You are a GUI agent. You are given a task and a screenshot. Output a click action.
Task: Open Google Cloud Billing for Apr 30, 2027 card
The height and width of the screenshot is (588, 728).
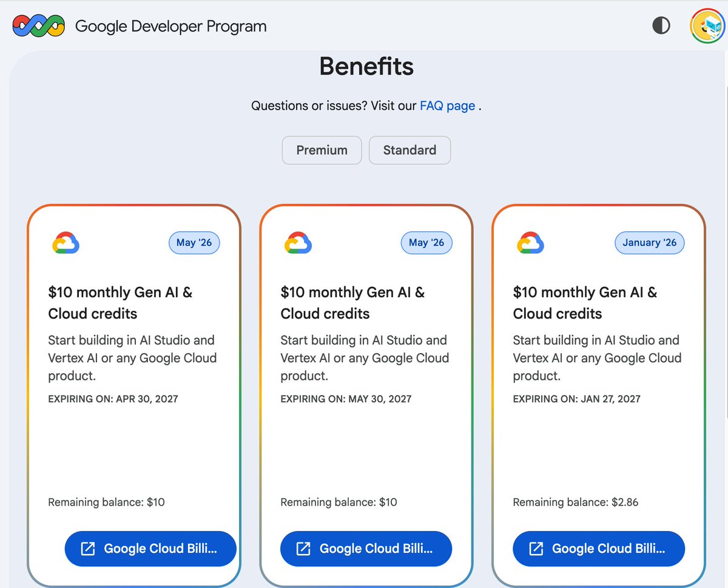click(150, 549)
